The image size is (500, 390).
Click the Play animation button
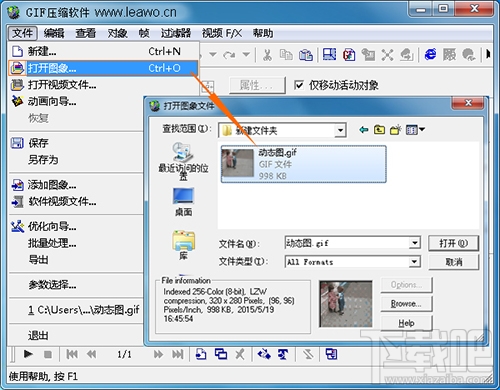pyautogui.click(x=28, y=354)
